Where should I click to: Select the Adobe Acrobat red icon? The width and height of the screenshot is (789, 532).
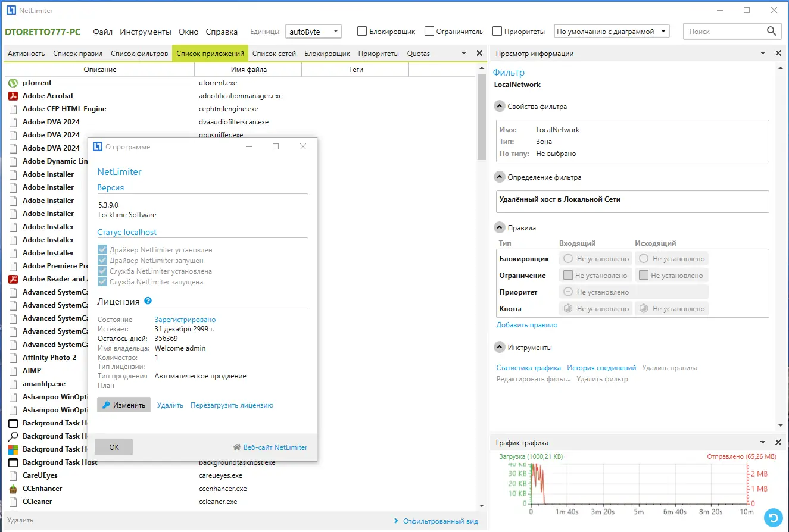[13, 96]
